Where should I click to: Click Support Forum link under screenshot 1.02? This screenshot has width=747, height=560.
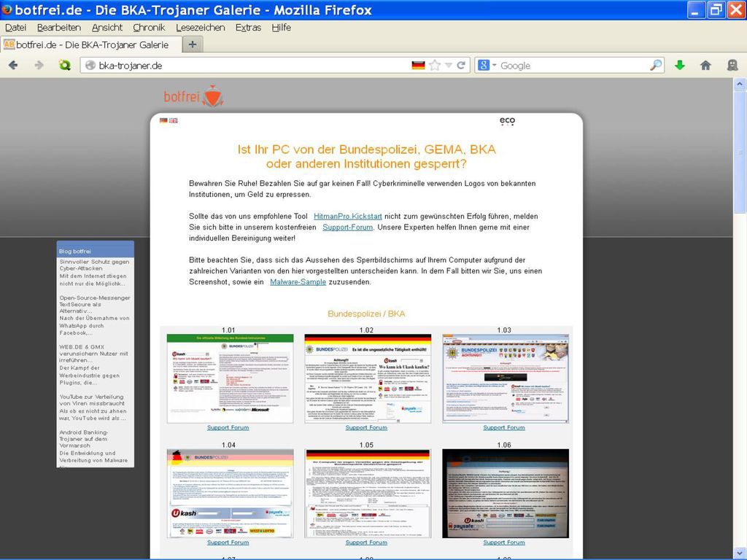[x=366, y=427]
